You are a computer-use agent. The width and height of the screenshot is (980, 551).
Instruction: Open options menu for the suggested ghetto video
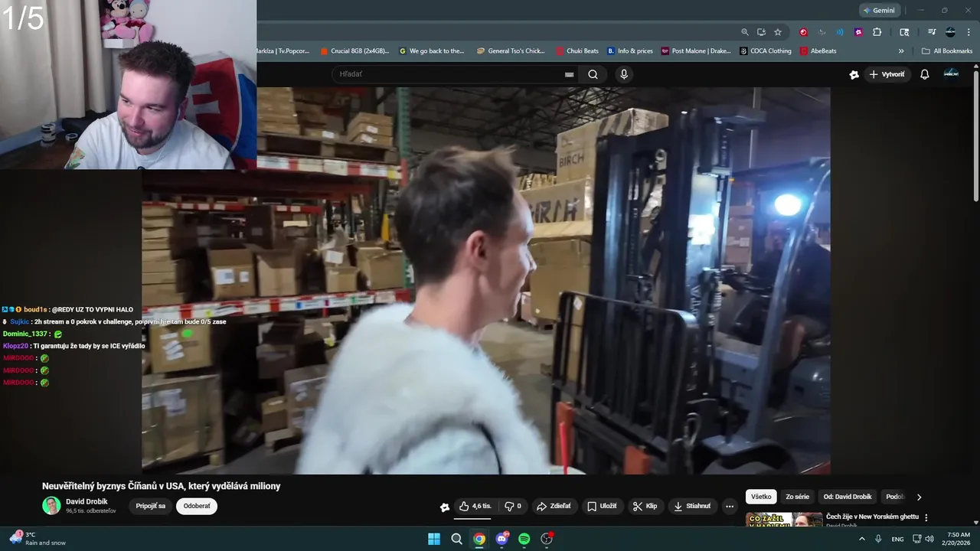tap(926, 517)
